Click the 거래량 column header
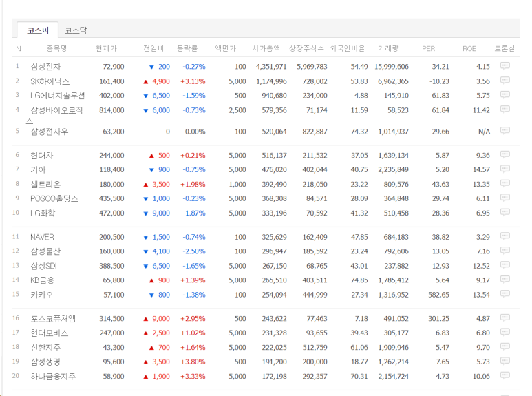The height and width of the screenshot is (396, 532). pyautogui.click(x=387, y=48)
